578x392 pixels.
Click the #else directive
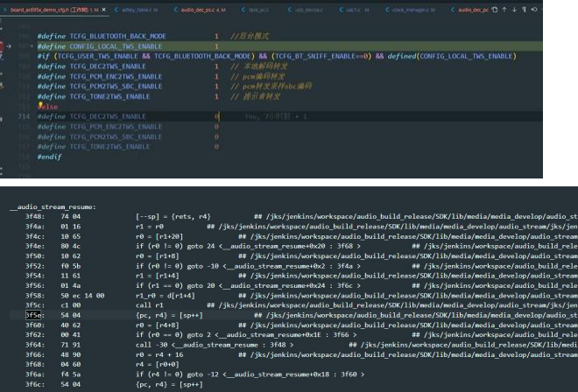pos(48,107)
